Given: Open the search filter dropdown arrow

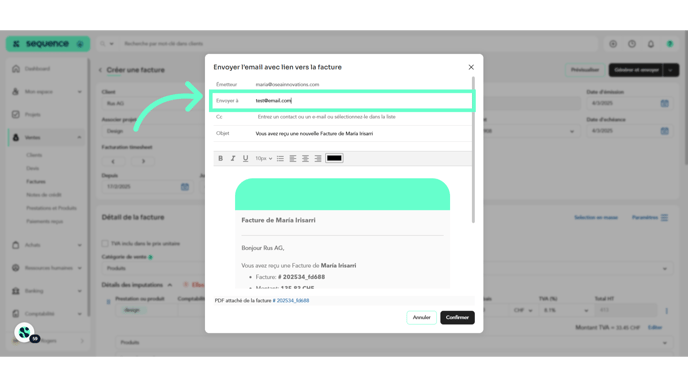Looking at the screenshot, I should 111,44.
